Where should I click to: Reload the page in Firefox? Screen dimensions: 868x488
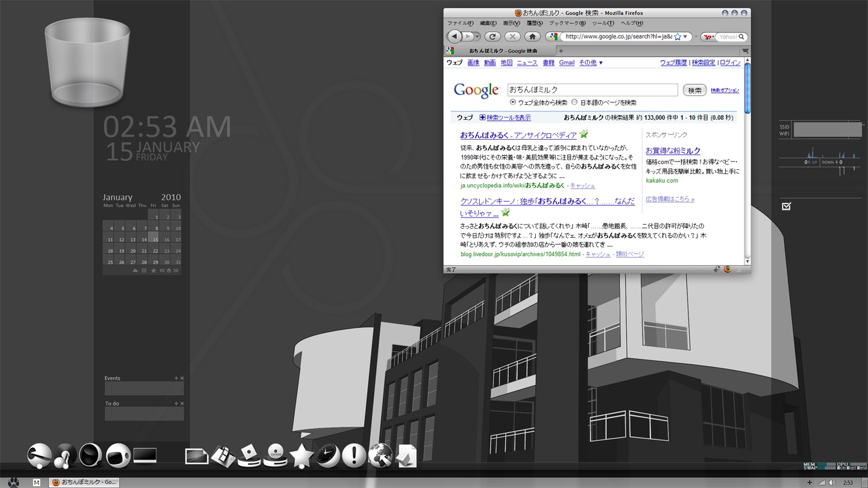[492, 37]
